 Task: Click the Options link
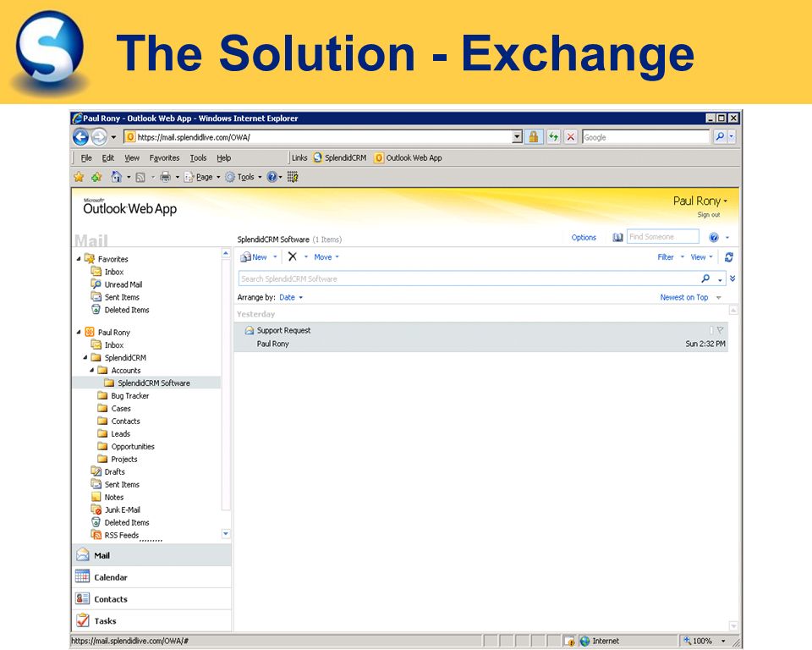pyautogui.click(x=584, y=237)
